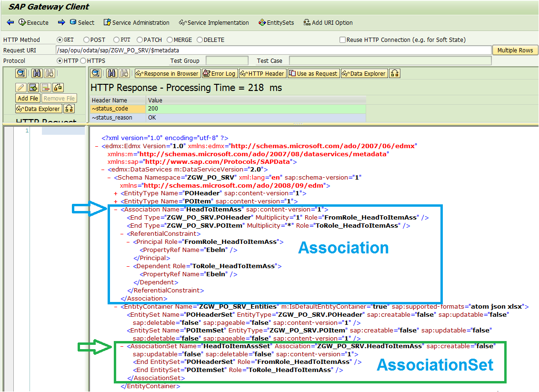Screen dimensions: 539x392
Task: Click Add URI Option
Action: tap(328, 22)
